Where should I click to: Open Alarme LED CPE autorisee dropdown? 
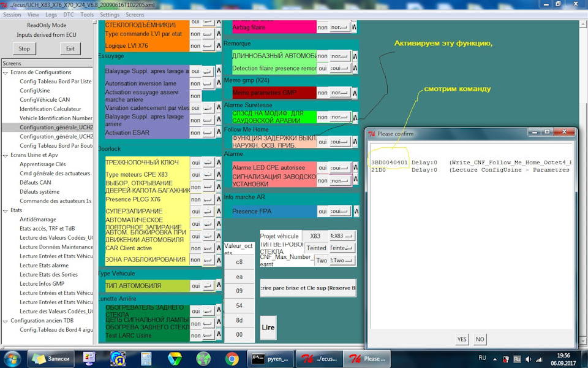point(340,168)
